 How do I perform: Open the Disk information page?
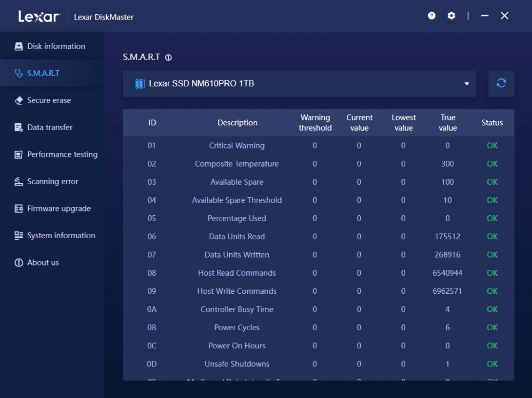tap(52, 46)
